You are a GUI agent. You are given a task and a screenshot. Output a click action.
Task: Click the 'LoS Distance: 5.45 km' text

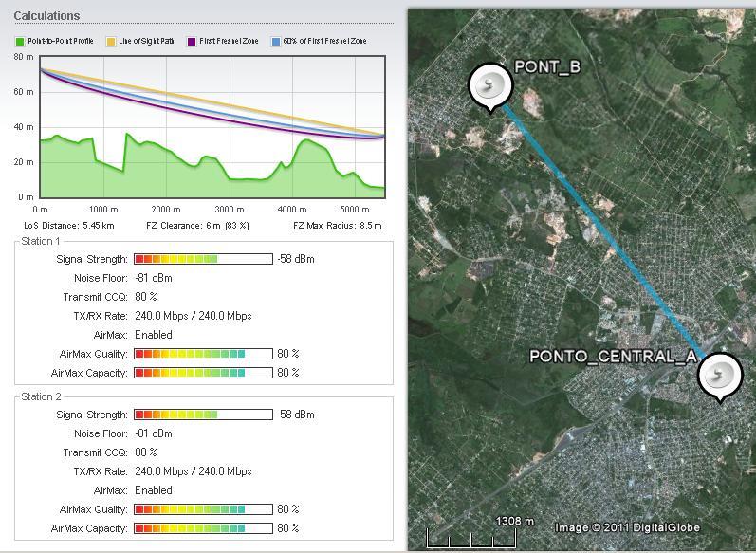coord(69,226)
